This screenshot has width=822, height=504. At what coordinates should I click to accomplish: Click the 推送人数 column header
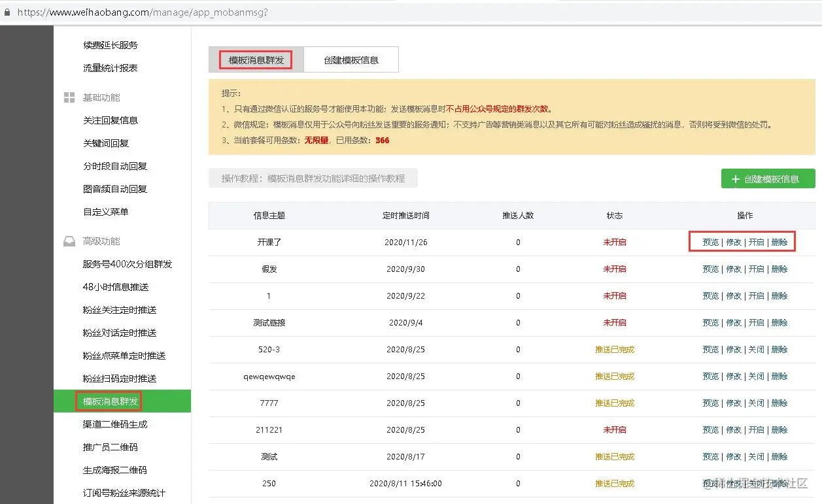click(518, 215)
